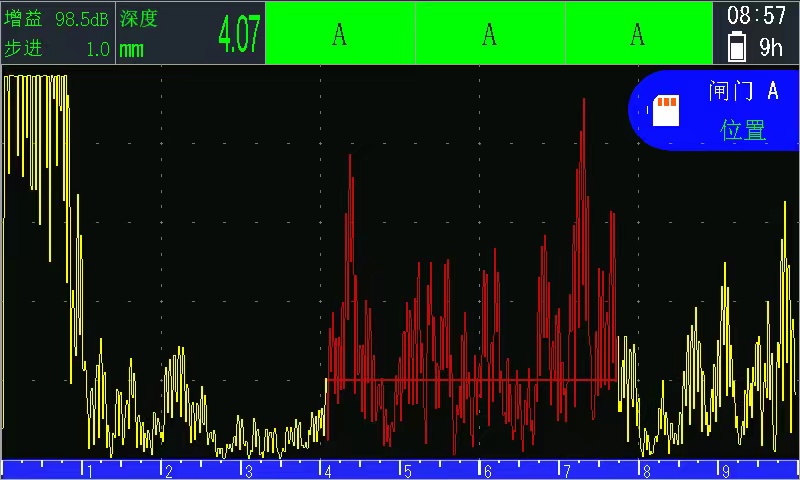Select the middle green A cell
The image size is (800, 480).
pyautogui.click(x=489, y=34)
